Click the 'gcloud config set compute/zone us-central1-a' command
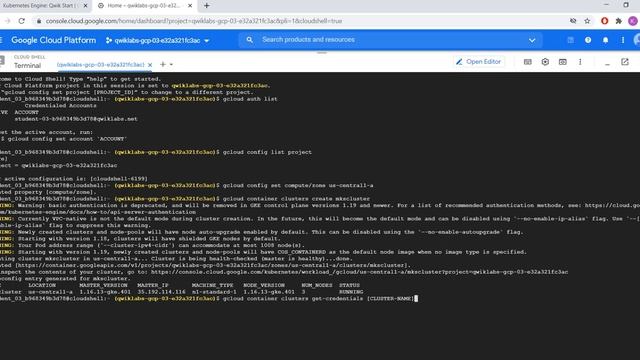The width and height of the screenshot is (640, 360). click(298, 185)
